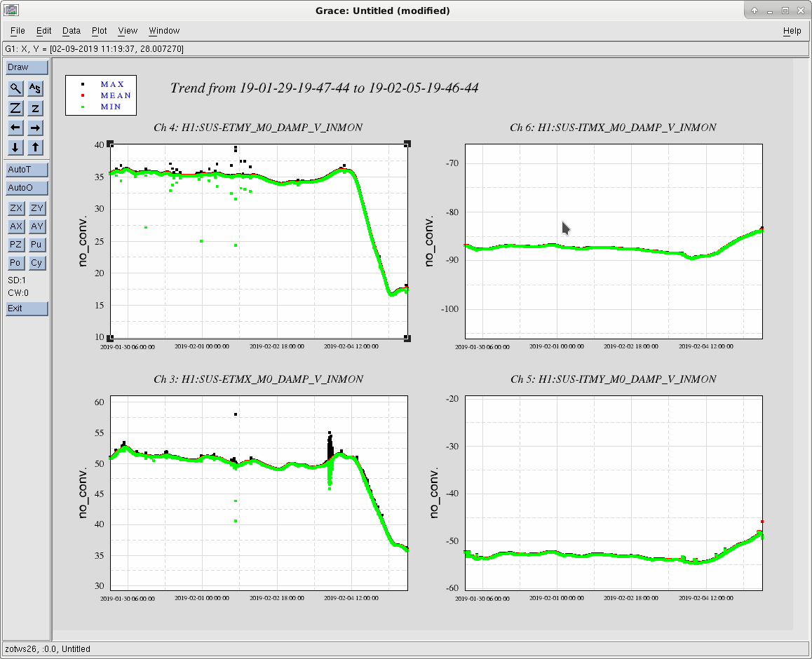The image size is (812, 659).
Task: Click the ITMX_M0_DAMP_V_INMON graph title
Action: (613, 128)
